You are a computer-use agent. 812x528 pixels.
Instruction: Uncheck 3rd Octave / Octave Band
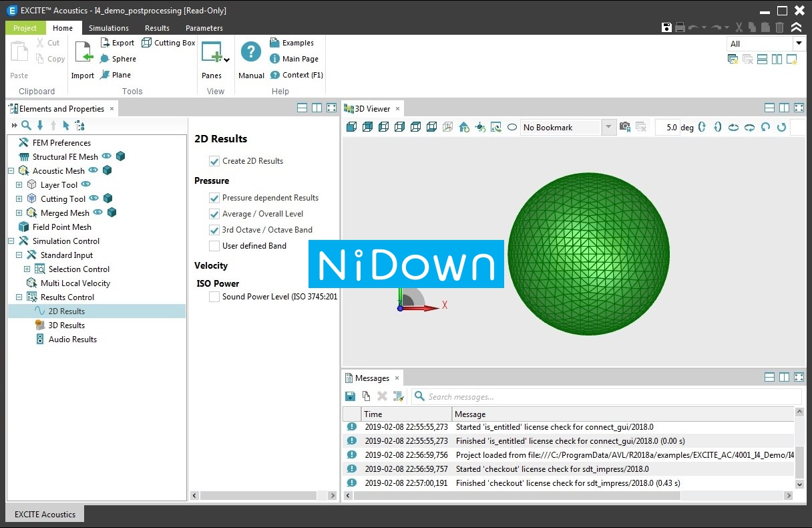click(214, 230)
